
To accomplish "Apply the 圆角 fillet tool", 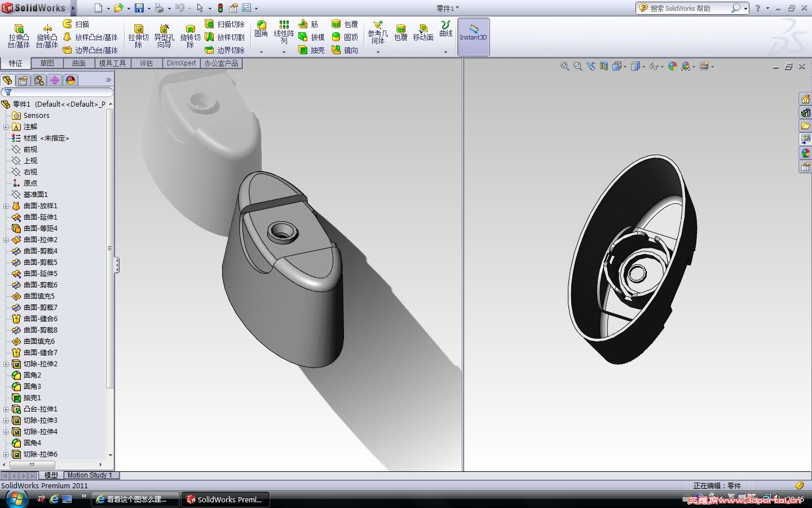I will click(x=261, y=29).
